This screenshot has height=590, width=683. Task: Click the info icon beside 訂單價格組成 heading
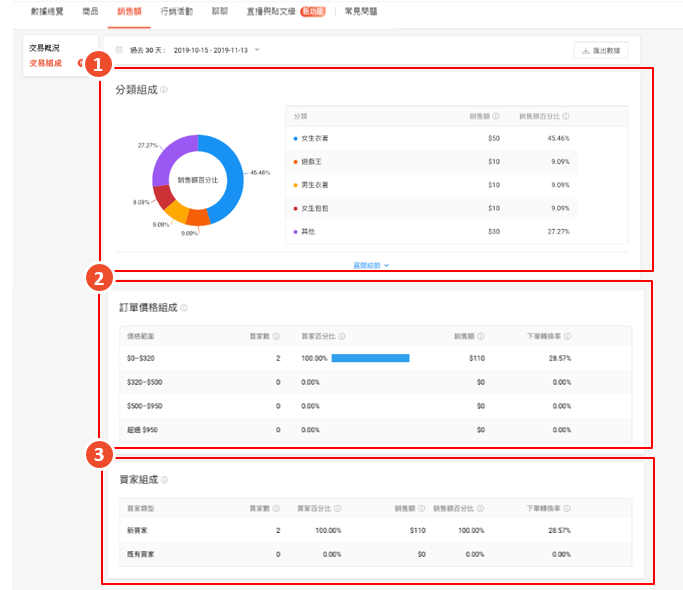(x=184, y=308)
